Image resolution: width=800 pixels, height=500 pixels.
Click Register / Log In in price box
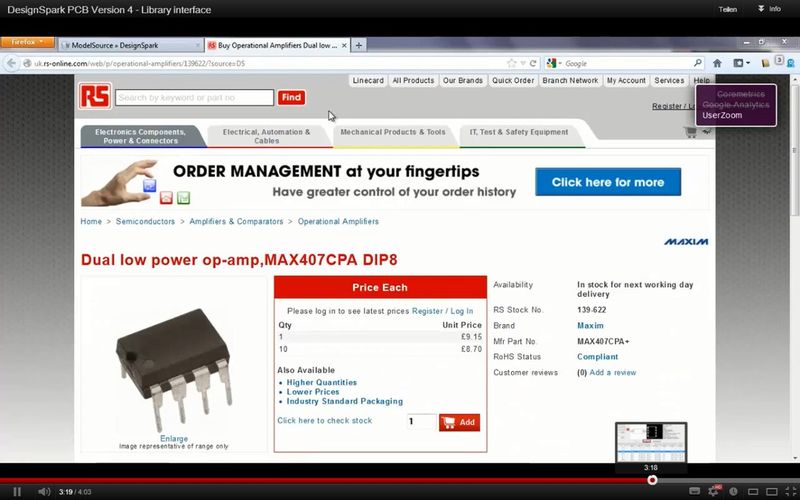(442, 311)
